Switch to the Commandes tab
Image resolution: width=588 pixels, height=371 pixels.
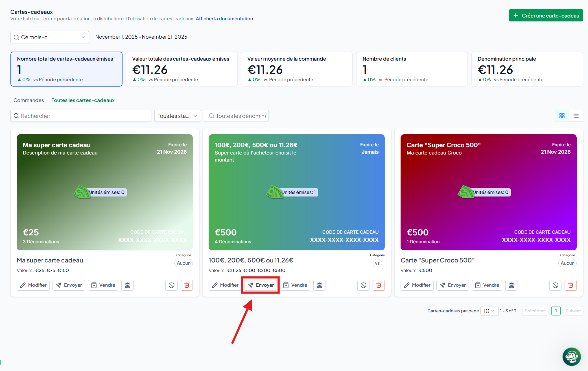[x=29, y=100]
